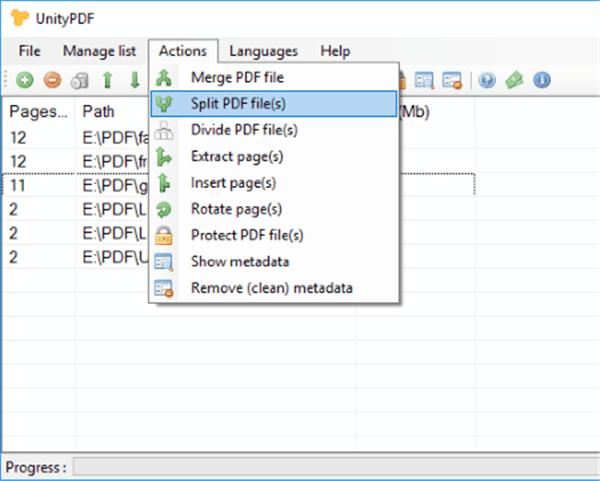Choose Rotate page(s) in the menu
600x481 pixels.
point(274,209)
